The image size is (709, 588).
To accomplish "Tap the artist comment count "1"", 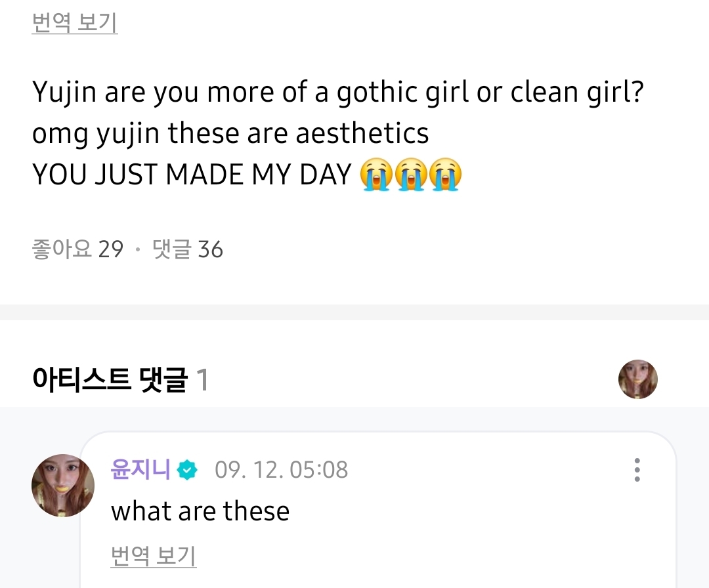I will point(203,380).
